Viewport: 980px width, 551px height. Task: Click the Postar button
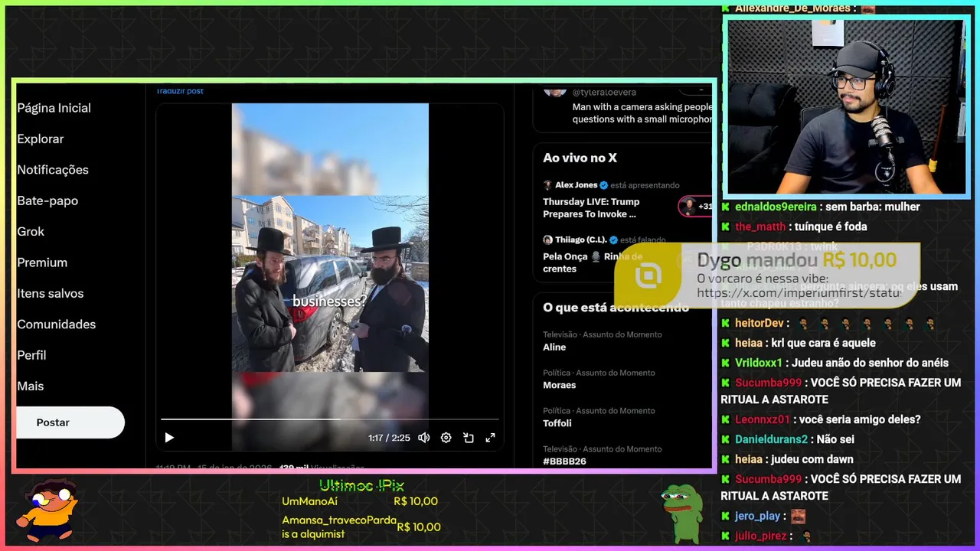(70, 422)
